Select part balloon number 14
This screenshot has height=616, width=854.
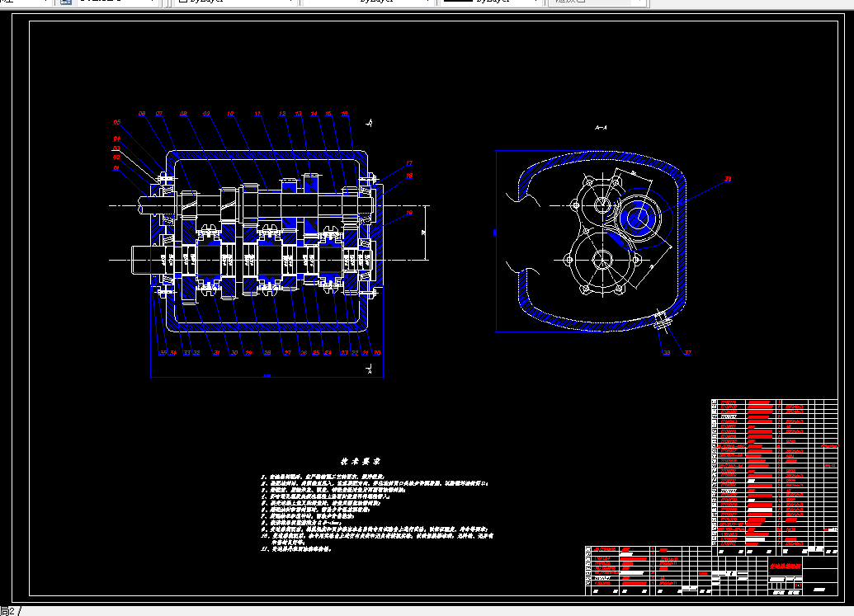[314, 114]
